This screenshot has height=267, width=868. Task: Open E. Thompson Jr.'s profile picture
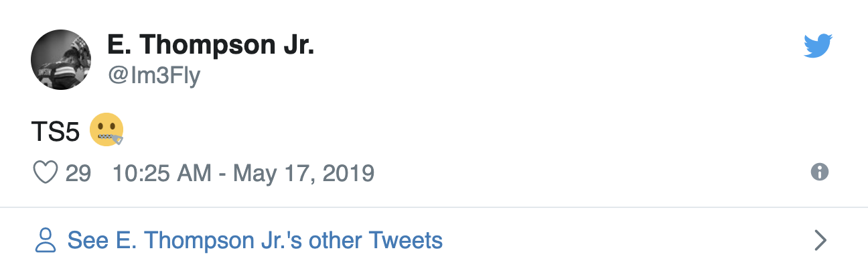point(61,60)
